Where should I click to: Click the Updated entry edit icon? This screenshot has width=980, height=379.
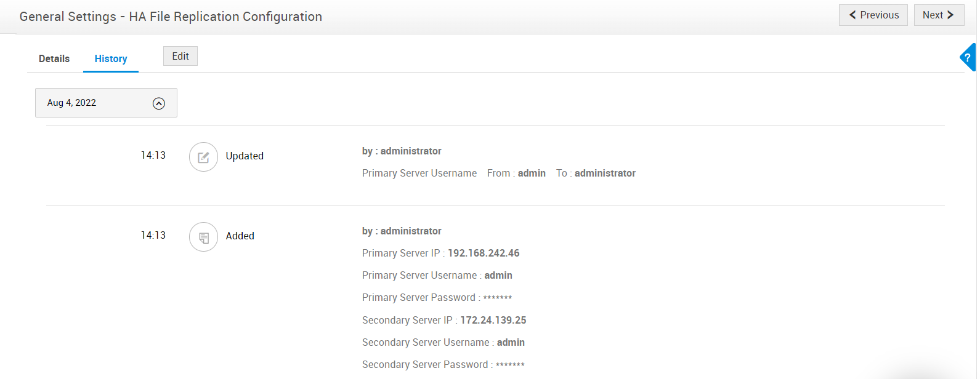(203, 157)
